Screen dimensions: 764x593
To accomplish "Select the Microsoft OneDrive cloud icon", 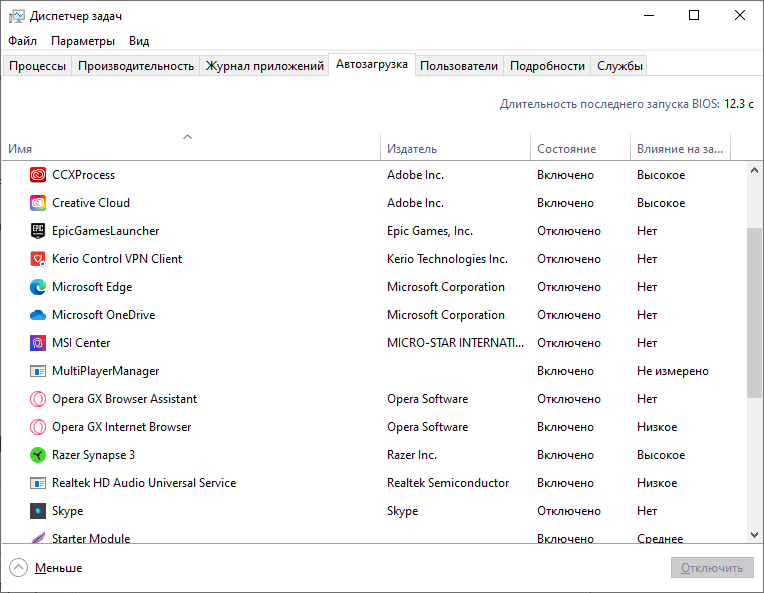I will click(38, 315).
